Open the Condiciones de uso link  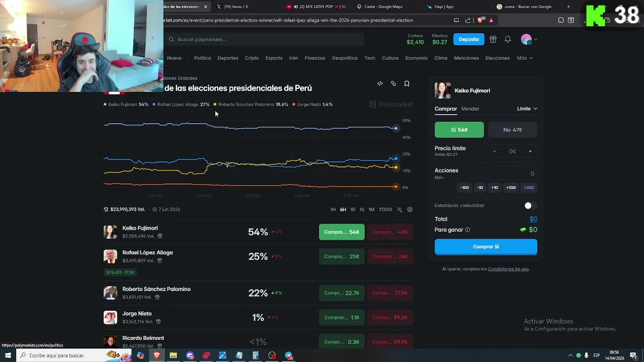[x=508, y=269]
